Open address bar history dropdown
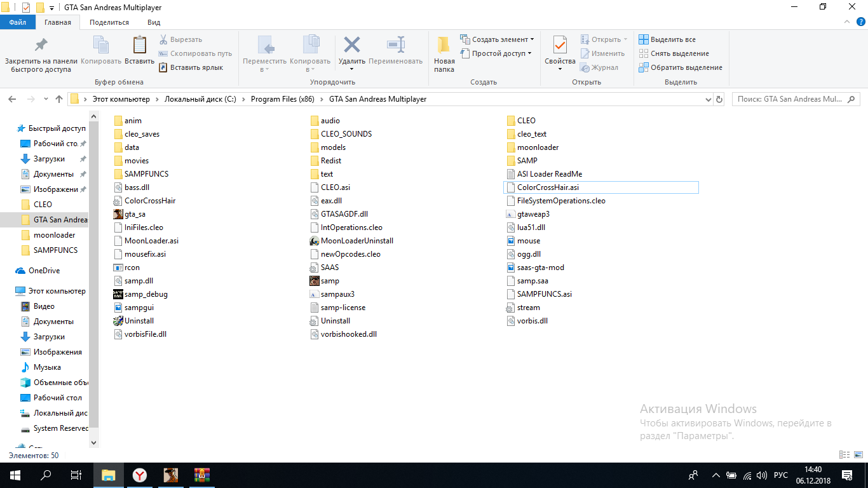 tap(709, 99)
